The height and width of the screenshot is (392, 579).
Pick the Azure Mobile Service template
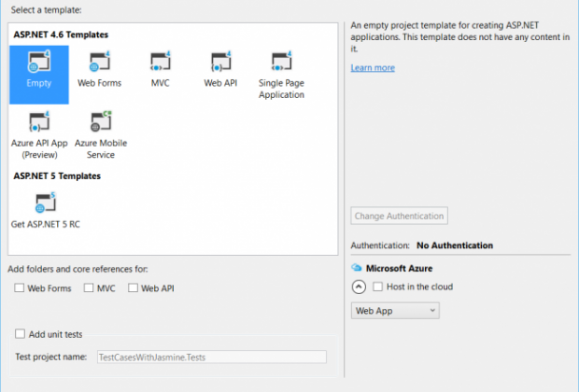[x=100, y=123]
